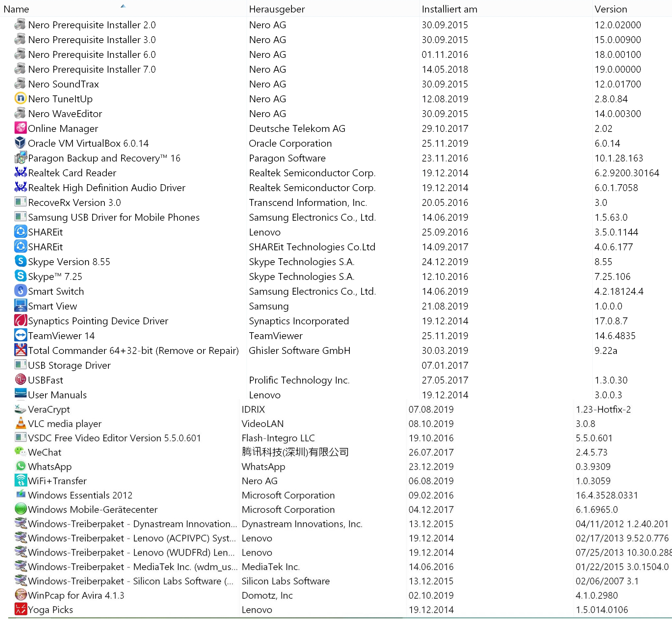Click the VLC media player cone icon
672x622 pixels.
pos(20,423)
